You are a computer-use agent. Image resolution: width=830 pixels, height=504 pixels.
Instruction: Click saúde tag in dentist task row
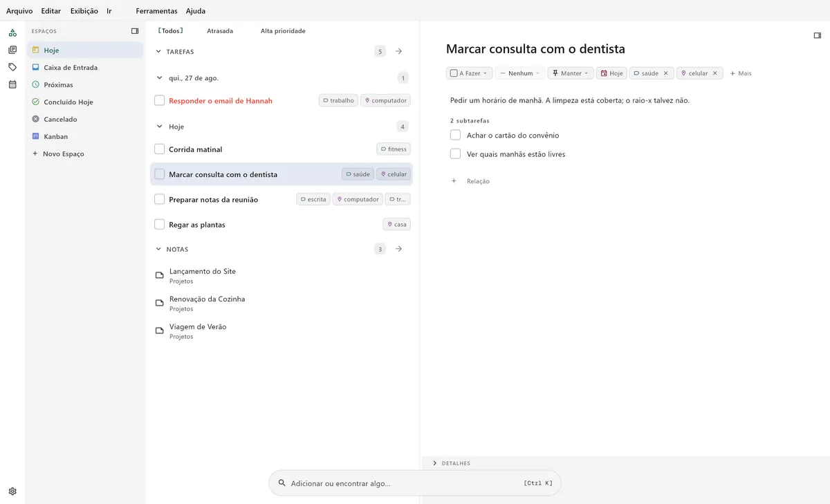358,174
